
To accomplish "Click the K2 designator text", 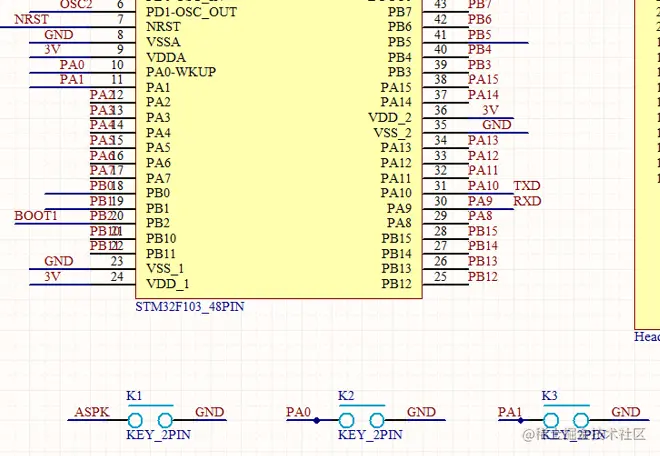I will [346, 396].
